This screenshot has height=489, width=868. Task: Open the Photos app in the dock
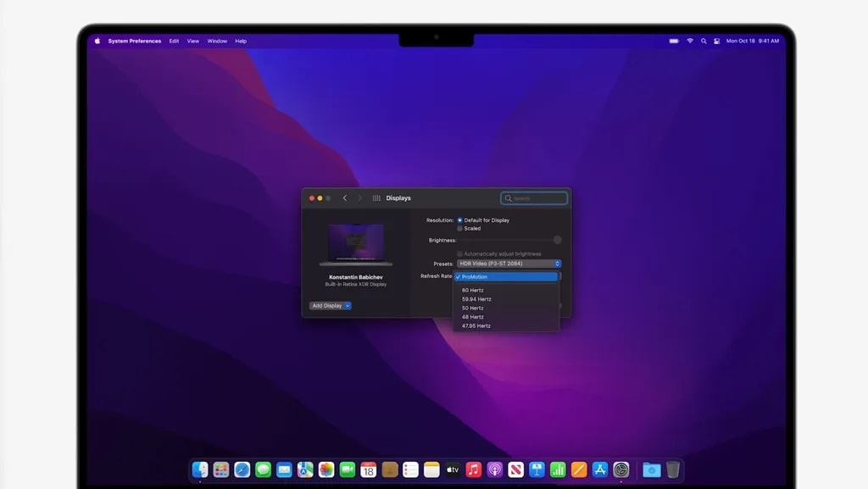tap(326, 470)
